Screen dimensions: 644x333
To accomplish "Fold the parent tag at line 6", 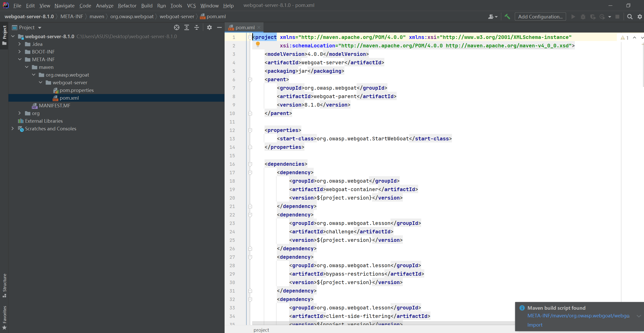I will coord(250,80).
